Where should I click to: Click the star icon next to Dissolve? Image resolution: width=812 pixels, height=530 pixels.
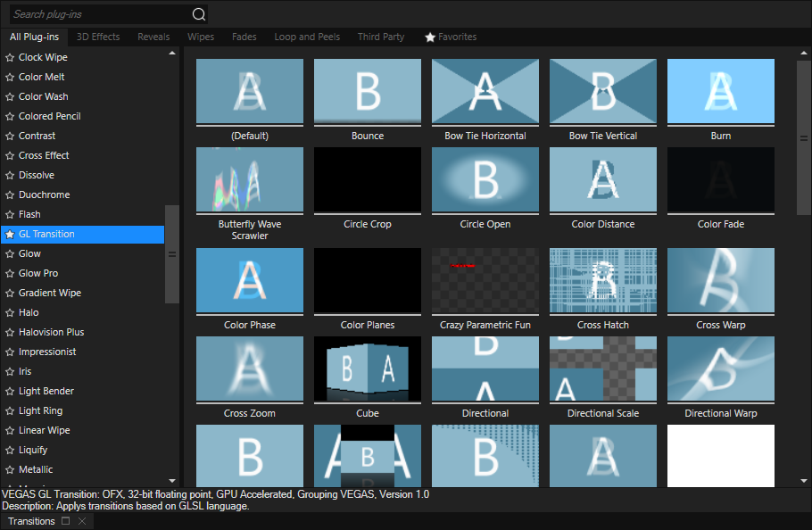10,175
